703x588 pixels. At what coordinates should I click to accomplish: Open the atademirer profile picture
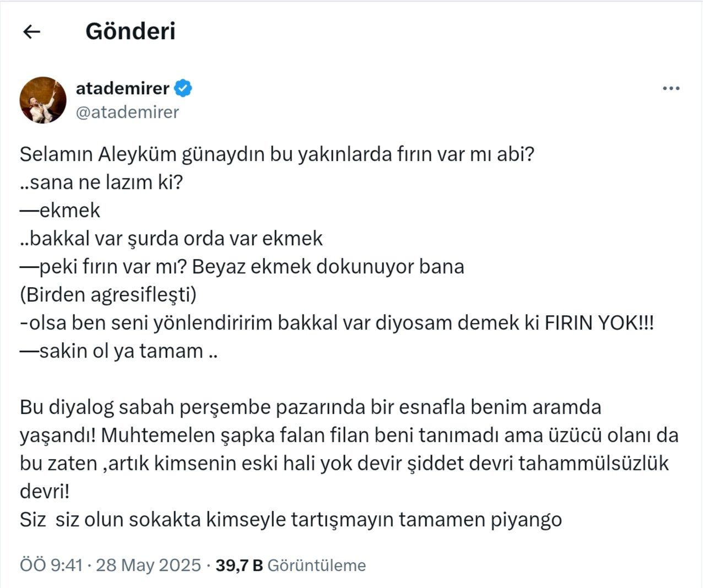coord(43,100)
